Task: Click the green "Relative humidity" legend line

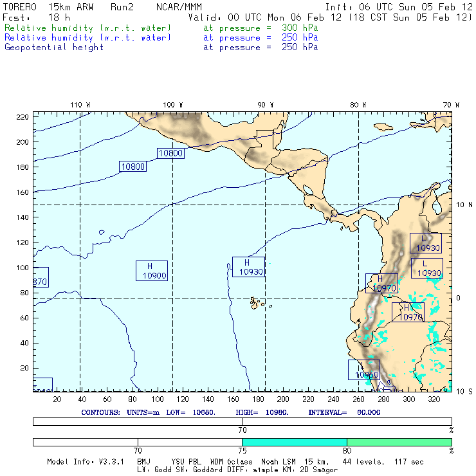Action: (87, 28)
